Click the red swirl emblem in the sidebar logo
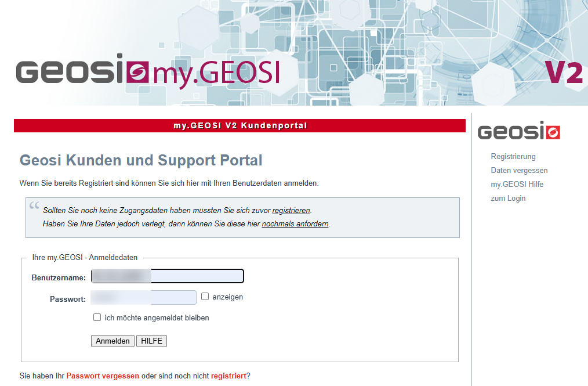The width and height of the screenshot is (588, 386). (x=553, y=132)
